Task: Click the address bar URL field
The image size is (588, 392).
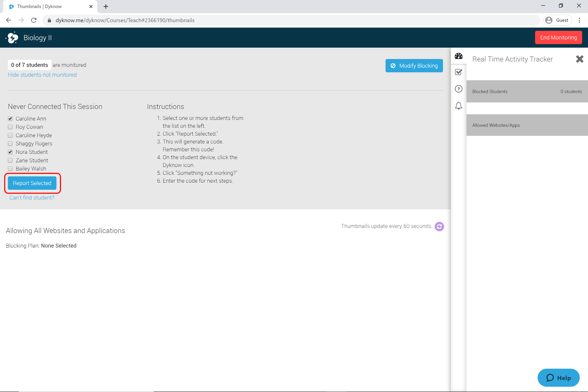Action: coord(291,20)
